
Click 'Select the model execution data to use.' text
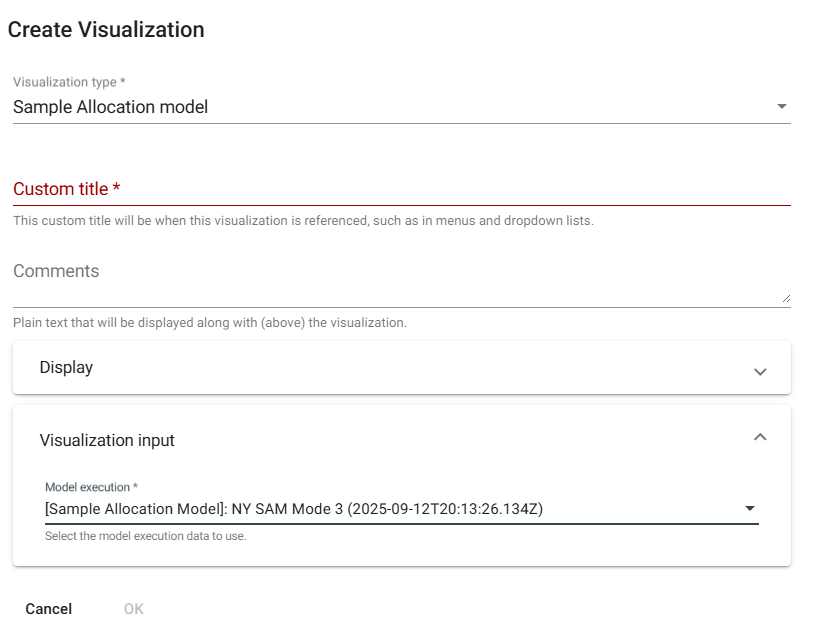point(146,536)
